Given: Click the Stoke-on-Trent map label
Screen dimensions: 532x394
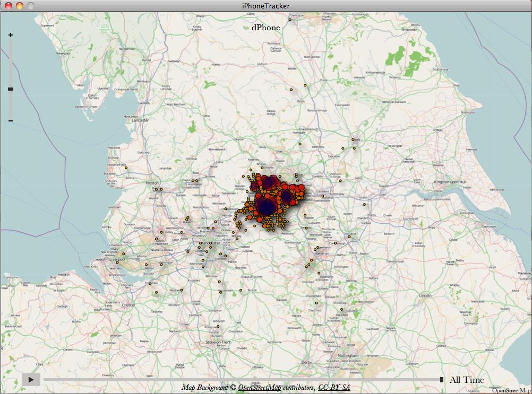Looking at the screenshot, I should pyautogui.click(x=218, y=342).
